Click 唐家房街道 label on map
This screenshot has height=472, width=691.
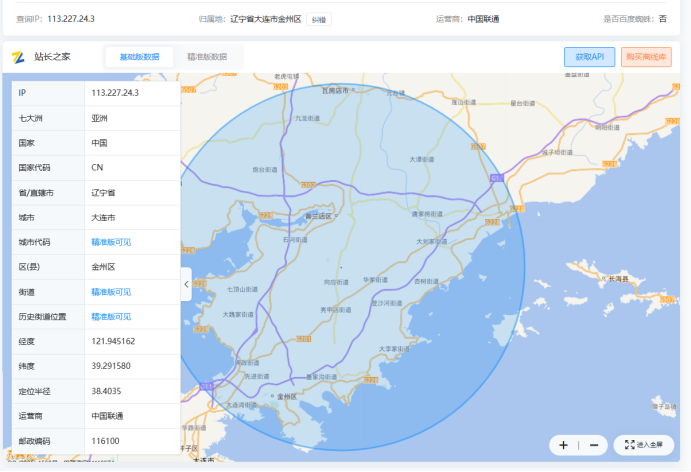pos(427,214)
